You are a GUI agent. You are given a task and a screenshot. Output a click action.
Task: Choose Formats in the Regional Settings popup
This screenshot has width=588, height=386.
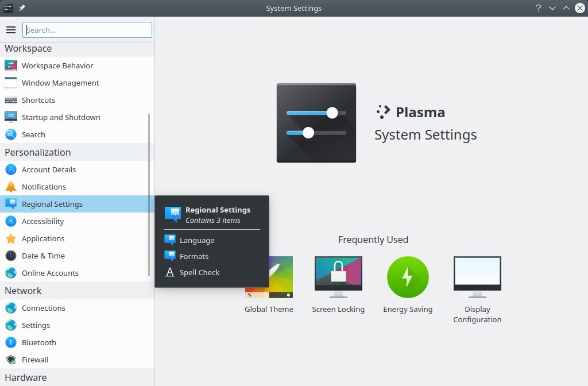click(212, 256)
